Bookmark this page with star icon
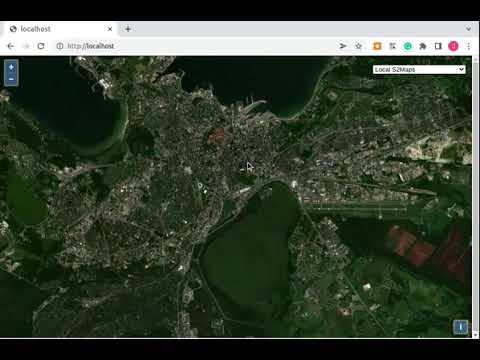The width and height of the screenshot is (480, 360). (x=358, y=46)
